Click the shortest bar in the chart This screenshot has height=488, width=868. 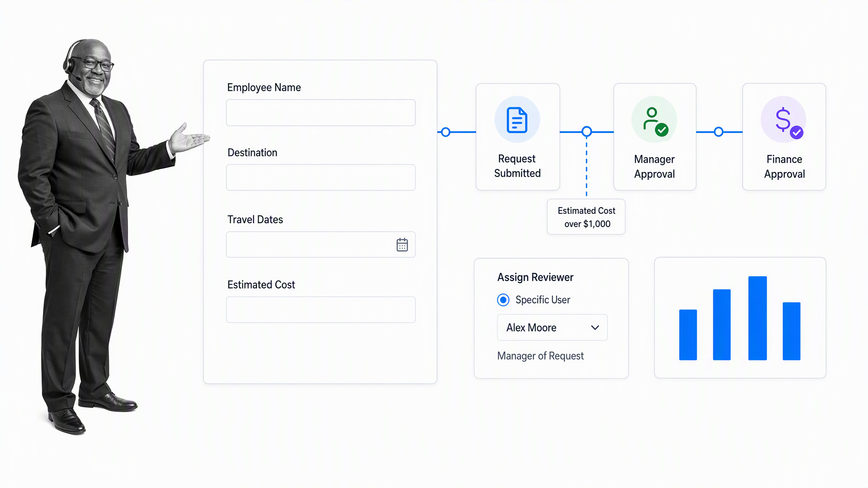[x=688, y=335]
